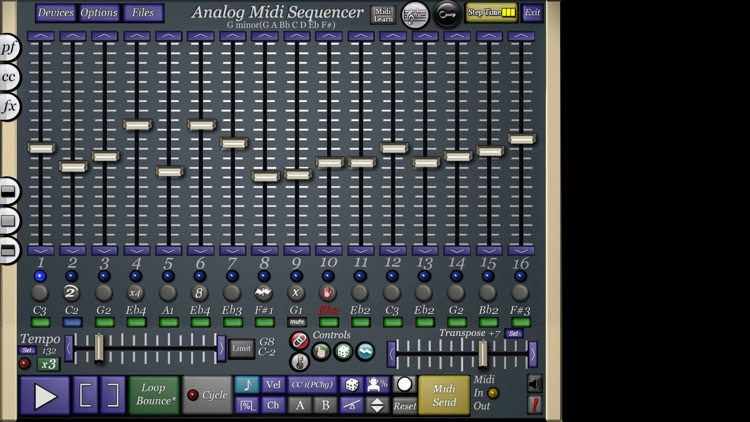Click the grey treble-clef key Controls icon
Viewport: 750px width, 422px height.
[x=299, y=362]
